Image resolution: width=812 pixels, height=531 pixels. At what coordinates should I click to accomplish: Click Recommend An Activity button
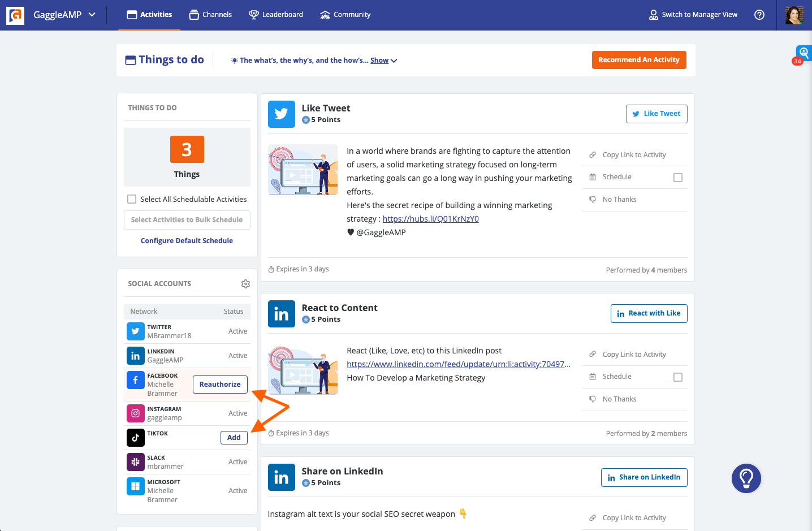coord(639,60)
